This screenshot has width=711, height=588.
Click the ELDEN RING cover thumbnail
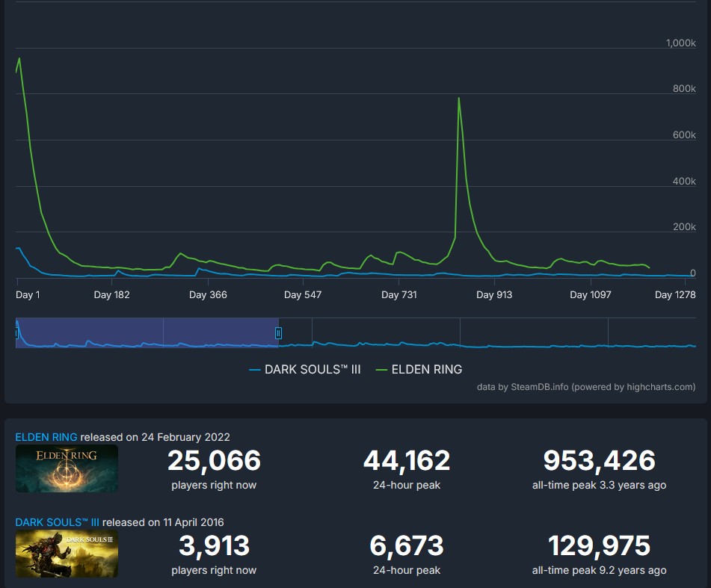67,468
